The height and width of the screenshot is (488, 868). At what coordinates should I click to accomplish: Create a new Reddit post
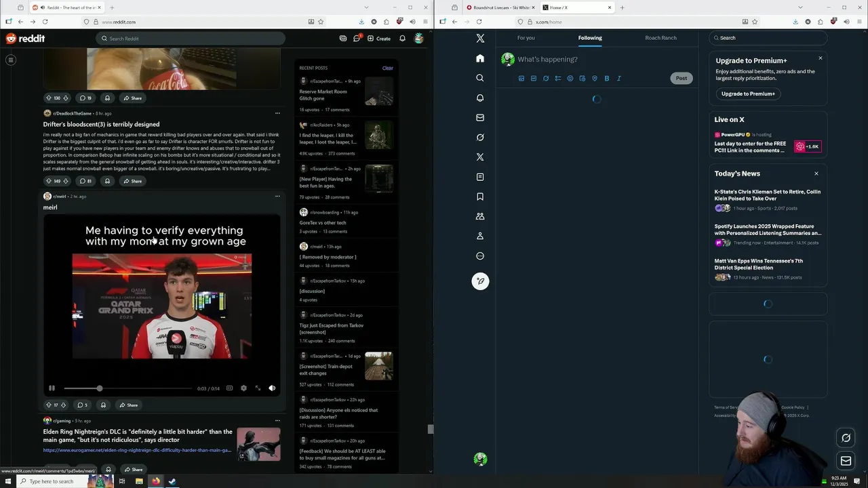pyautogui.click(x=379, y=39)
